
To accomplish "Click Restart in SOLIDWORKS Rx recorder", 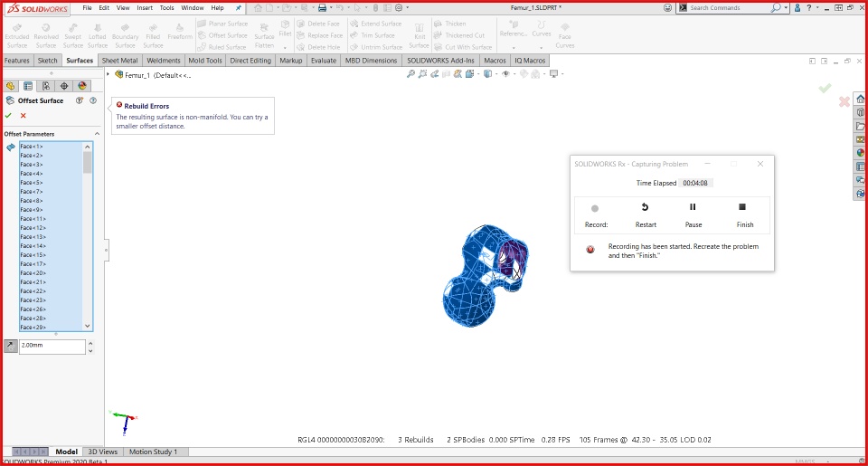I will pos(646,214).
